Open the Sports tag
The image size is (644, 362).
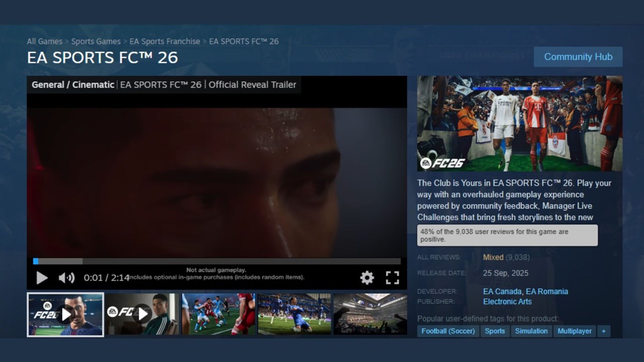click(495, 331)
